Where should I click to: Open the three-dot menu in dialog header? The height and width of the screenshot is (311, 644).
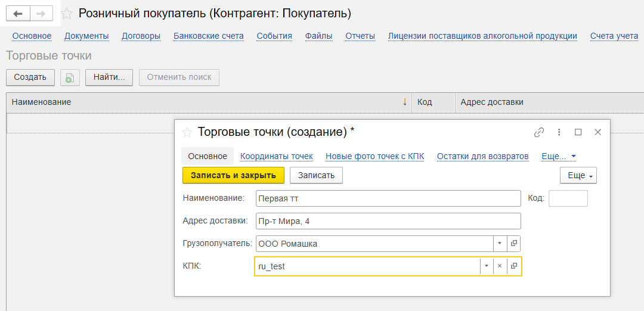559,132
